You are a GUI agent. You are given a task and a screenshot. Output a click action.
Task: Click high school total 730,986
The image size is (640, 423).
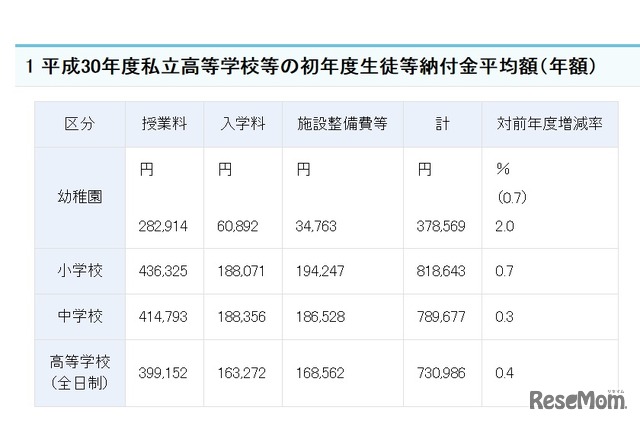(441, 373)
